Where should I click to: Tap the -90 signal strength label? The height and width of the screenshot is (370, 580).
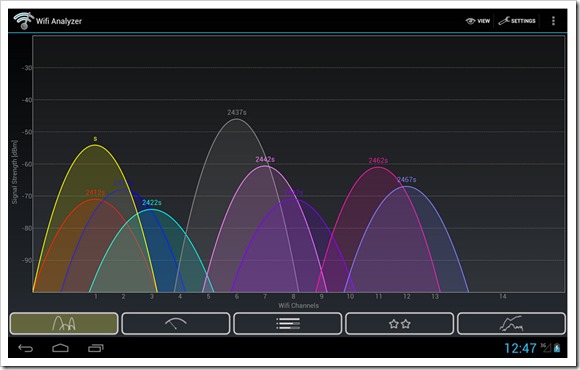[27, 260]
